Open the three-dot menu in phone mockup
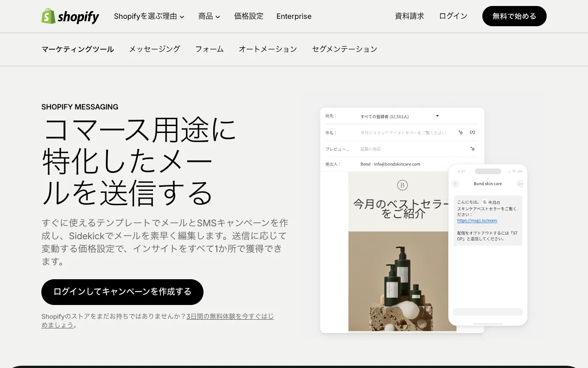Screen dimensions: 588x368 pyautogui.click(x=520, y=184)
